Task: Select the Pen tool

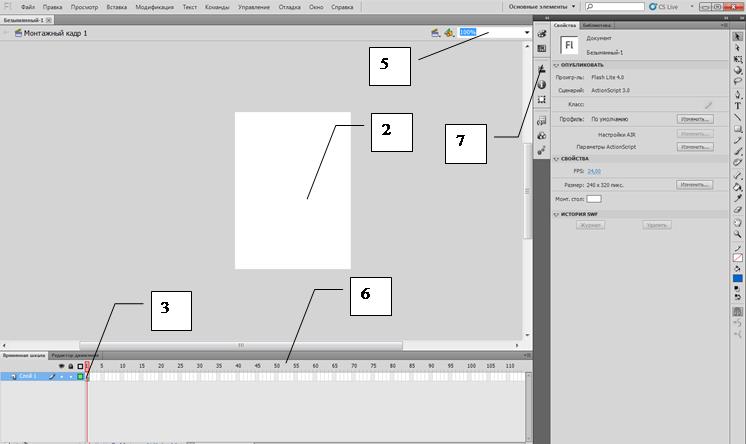Action: coord(737,95)
